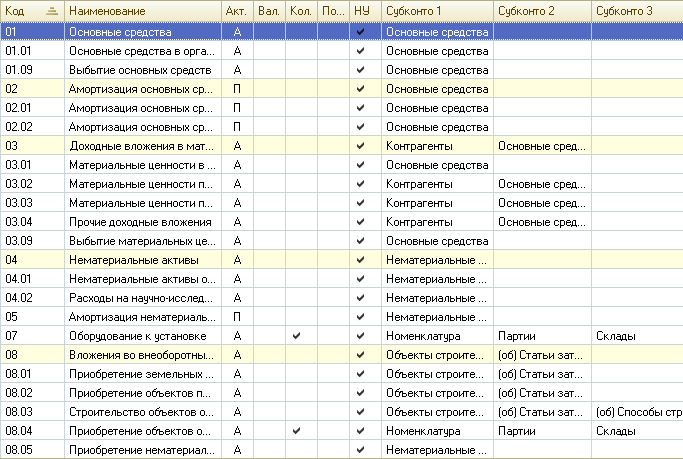Screen dimensions: 683x459
Task: Select account code 02.02
Action: coord(19,127)
